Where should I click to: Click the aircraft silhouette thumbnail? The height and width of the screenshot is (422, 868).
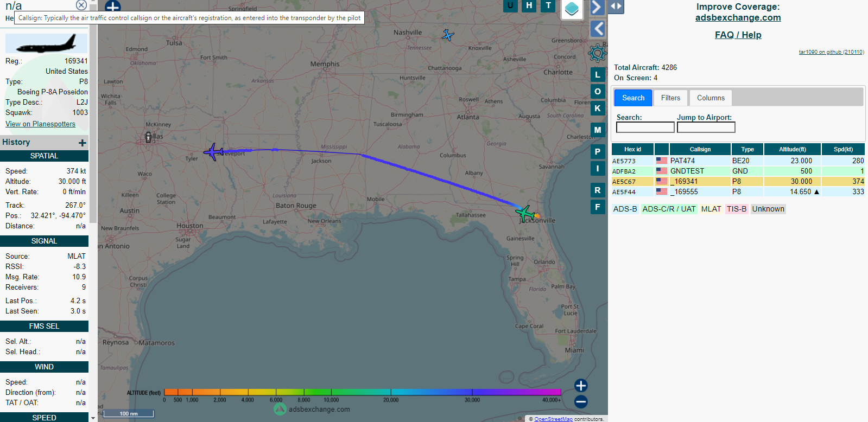(46, 43)
